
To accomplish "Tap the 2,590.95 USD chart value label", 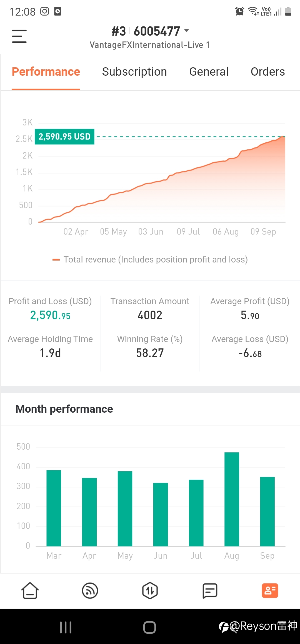I will point(64,137).
